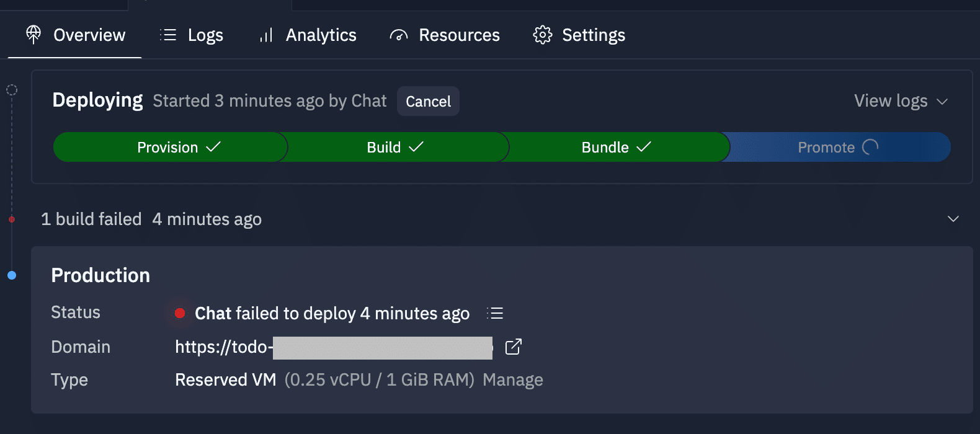Click the Resources gauge icon
Image resolution: width=980 pixels, height=434 pixels.
click(x=399, y=35)
